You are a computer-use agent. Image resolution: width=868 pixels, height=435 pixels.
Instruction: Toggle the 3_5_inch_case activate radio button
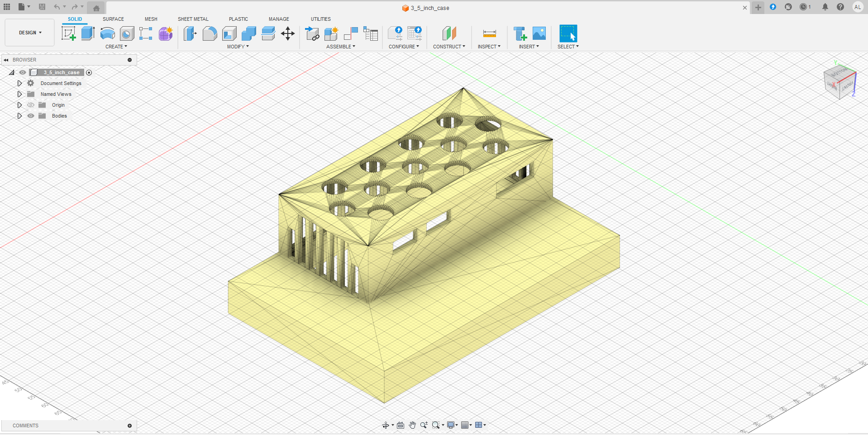click(89, 72)
